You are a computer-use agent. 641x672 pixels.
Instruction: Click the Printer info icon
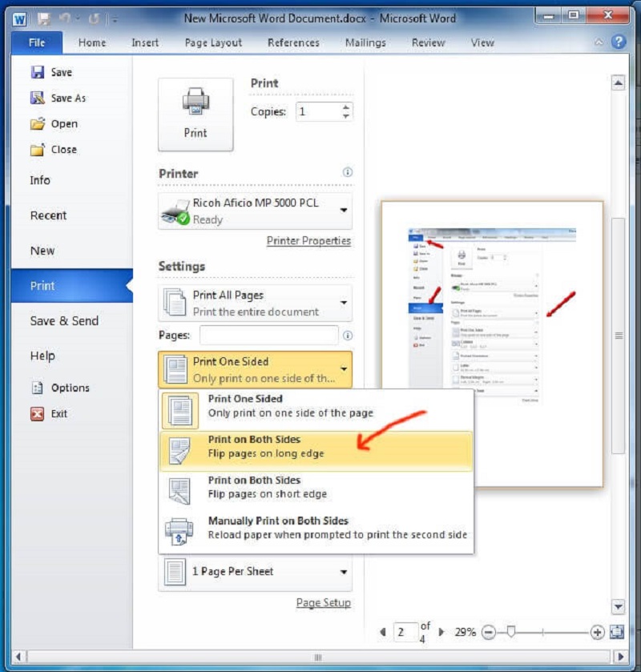click(x=348, y=172)
